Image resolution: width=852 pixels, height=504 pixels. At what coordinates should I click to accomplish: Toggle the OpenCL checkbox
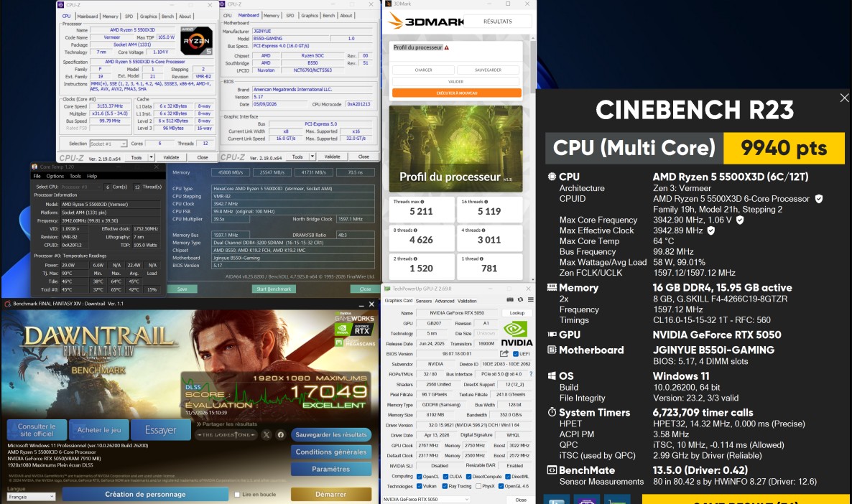pos(419,476)
